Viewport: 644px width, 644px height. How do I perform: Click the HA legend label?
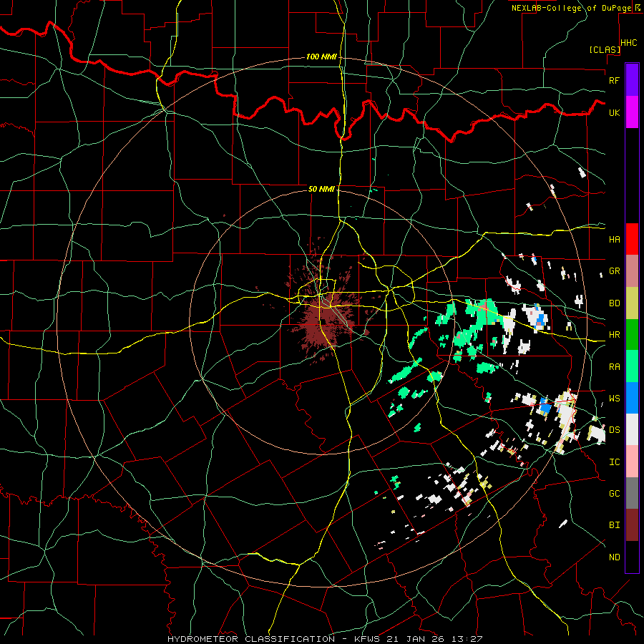pos(614,239)
